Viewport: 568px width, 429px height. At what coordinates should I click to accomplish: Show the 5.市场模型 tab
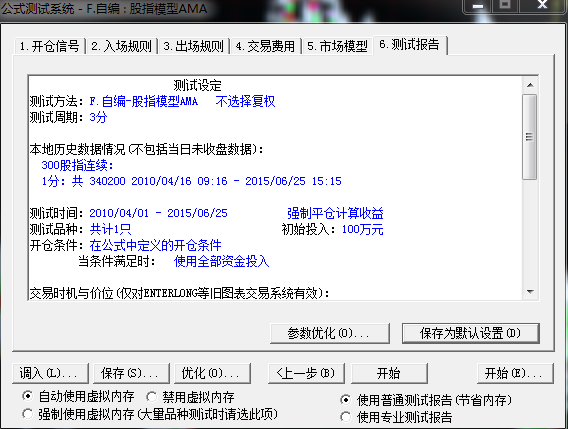[337, 46]
